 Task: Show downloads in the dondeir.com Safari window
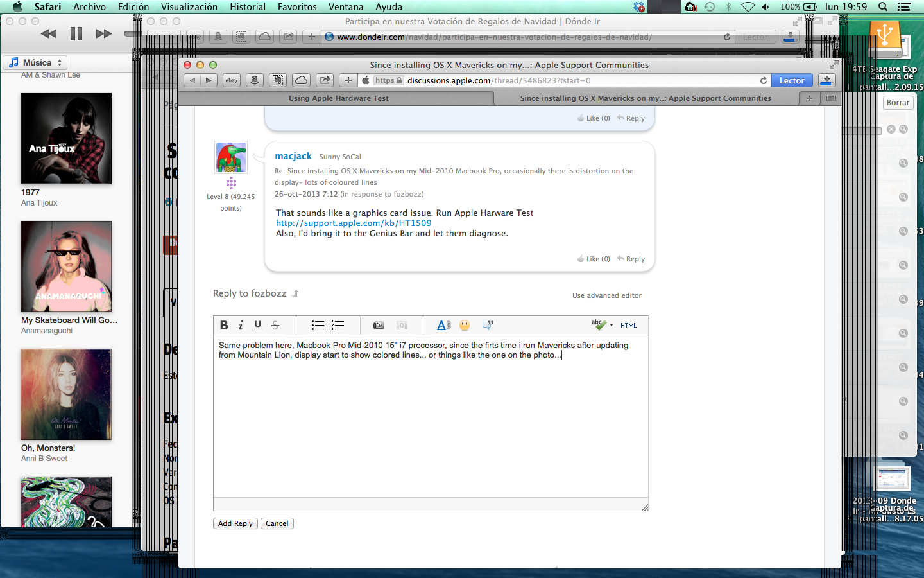click(x=791, y=37)
